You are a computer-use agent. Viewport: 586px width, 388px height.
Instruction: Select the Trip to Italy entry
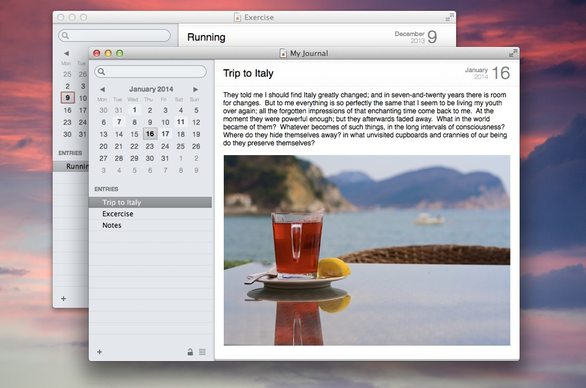point(150,202)
